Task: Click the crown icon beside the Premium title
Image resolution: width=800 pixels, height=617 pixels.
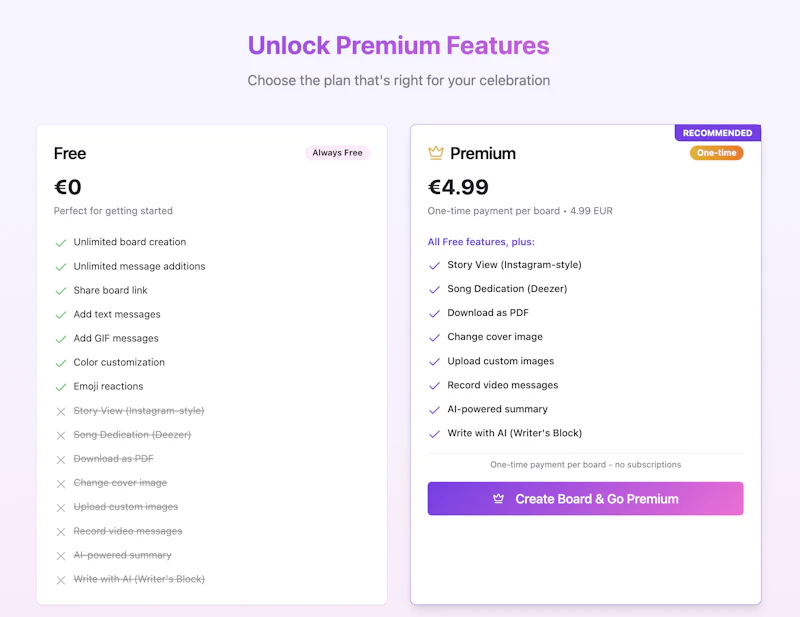Action: [435, 153]
